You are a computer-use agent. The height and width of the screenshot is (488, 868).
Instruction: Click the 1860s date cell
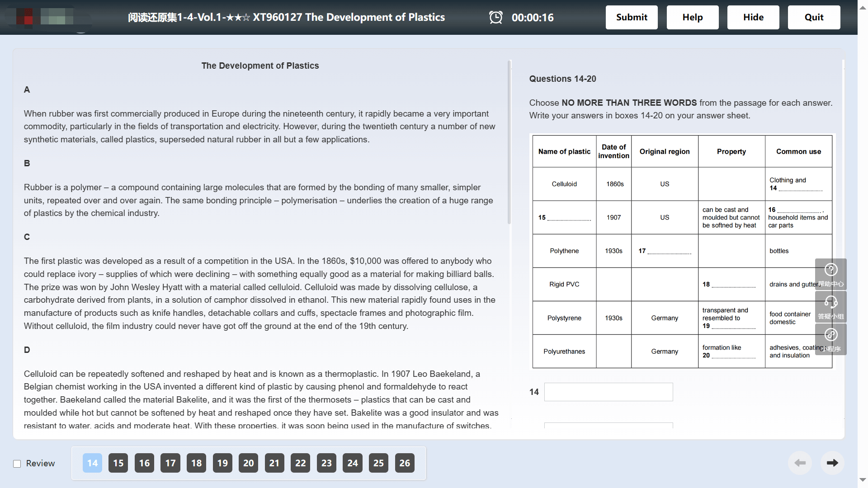[x=615, y=184]
